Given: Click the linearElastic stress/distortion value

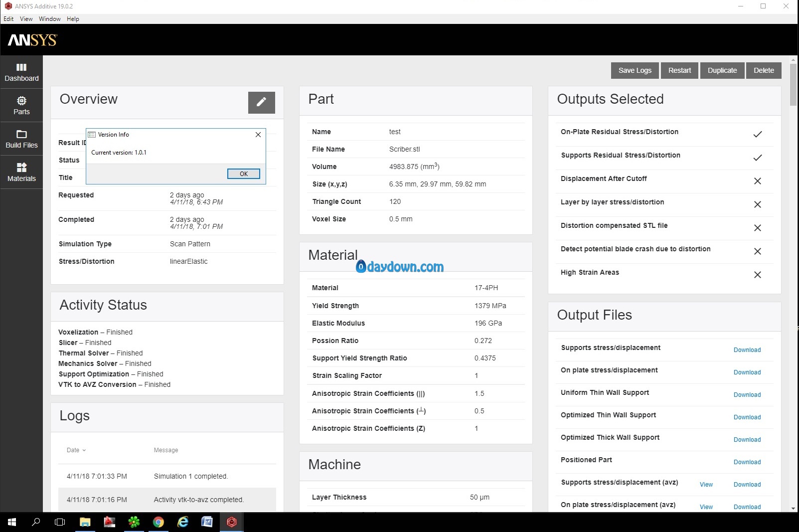Looking at the screenshot, I should pos(188,261).
